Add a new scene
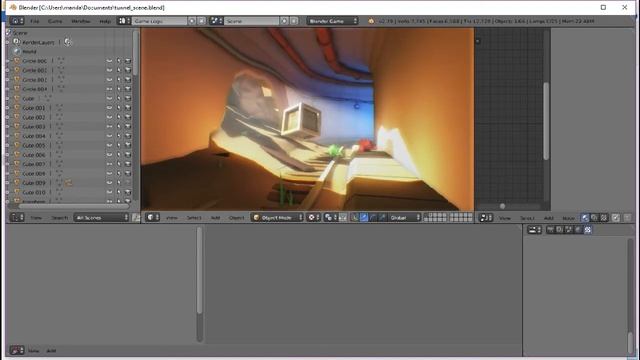This screenshot has height=360, width=640. click(284, 21)
